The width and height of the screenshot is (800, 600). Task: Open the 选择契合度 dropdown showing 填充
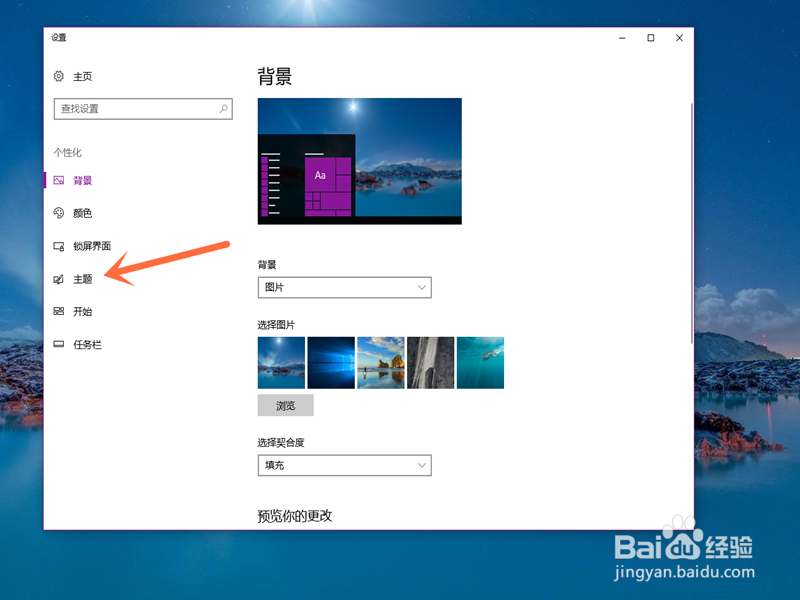tap(344, 465)
